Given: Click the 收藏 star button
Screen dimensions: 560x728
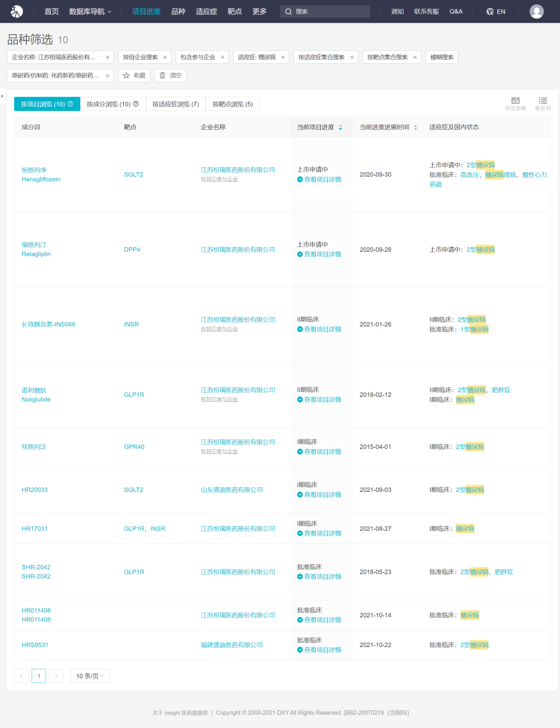Looking at the screenshot, I should (x=134, y=76).
